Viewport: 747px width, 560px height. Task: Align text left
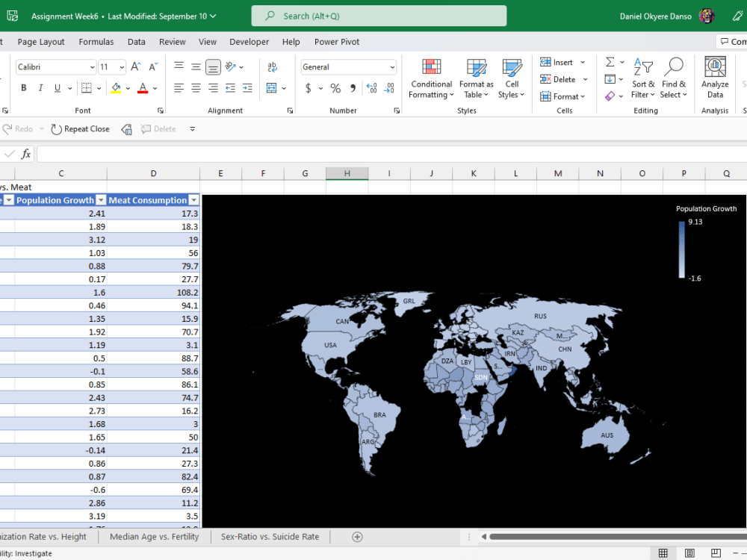click(179, 88)
